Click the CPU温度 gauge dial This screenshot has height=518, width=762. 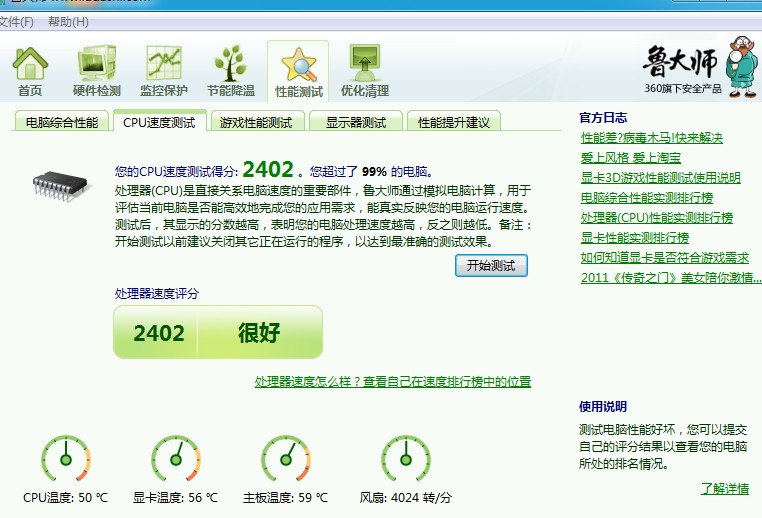pos(66,459)
